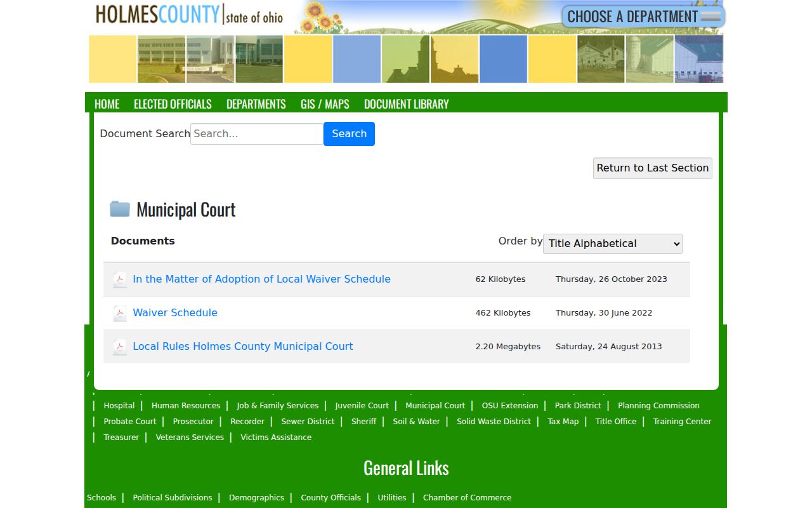Screen dimensions: 812x508
Task: Open the Sheriff link
Action: (x=364, y=422)
